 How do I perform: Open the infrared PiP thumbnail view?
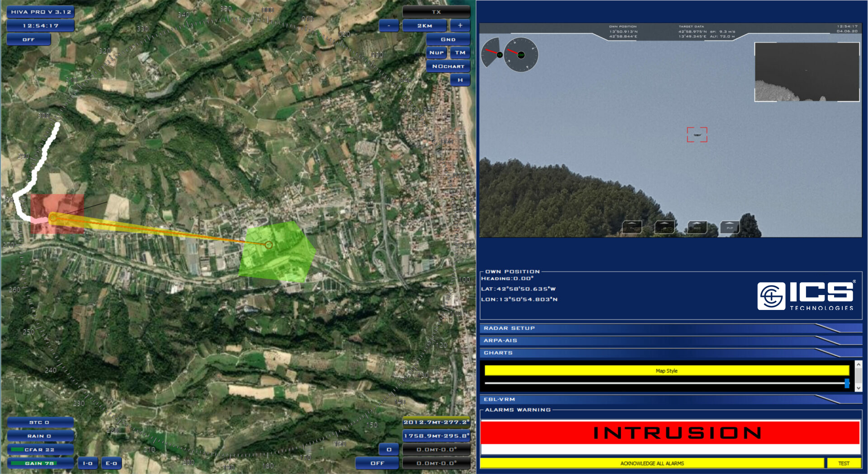(807, 72)
